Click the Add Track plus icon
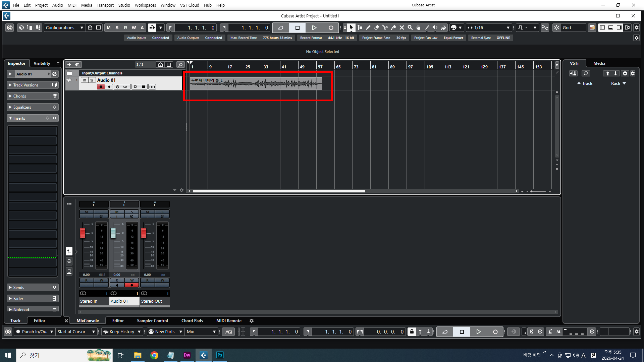The image size is (644, 362). (69, 65)
